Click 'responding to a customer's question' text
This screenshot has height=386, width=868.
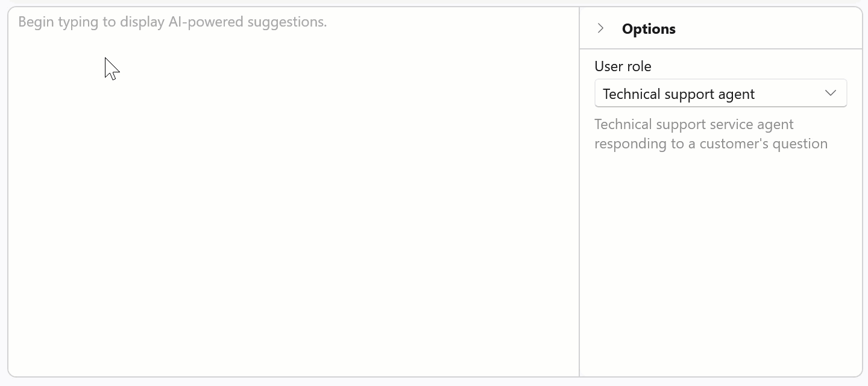(x=711, y=144)
